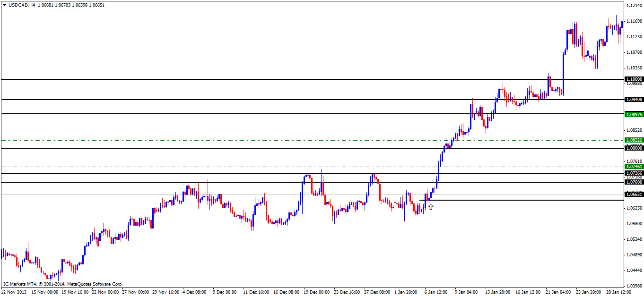Select the green 1.08226 price tag
This screenshot has width=644, height=296.
pos(634,140)
